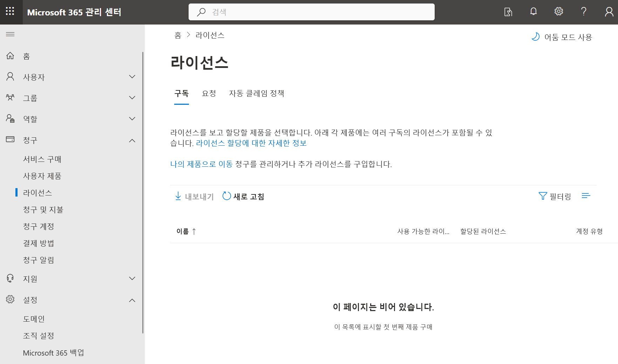
Task: Expand the 사용자 menu chevron
Action: coord(132,77)
